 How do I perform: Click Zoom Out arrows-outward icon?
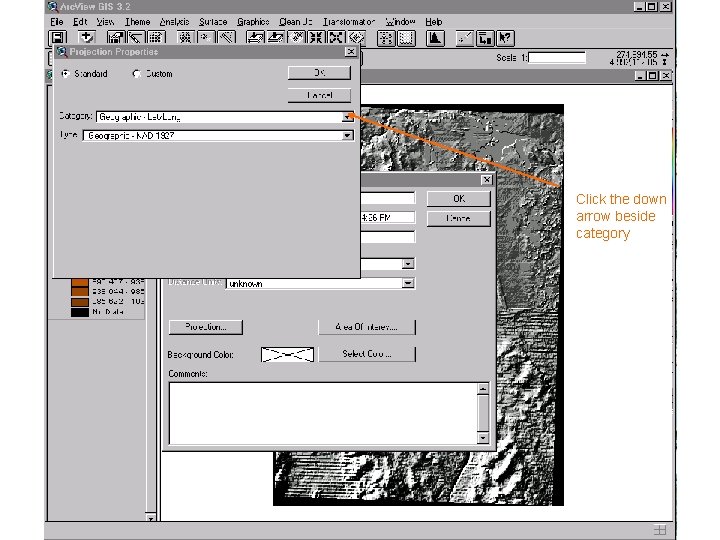(336, 38)
